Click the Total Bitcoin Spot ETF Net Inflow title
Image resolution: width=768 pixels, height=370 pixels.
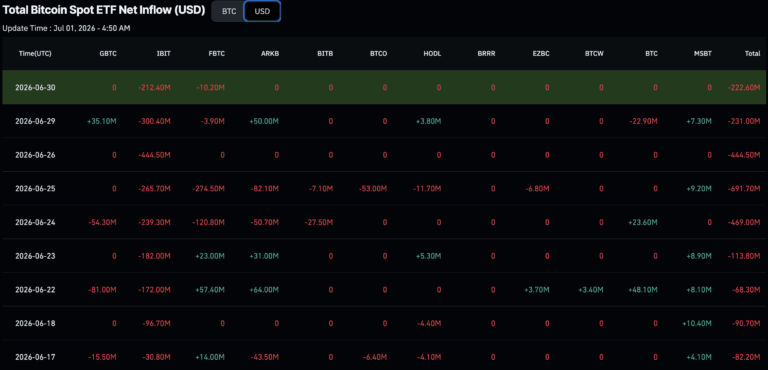point(104,9)
